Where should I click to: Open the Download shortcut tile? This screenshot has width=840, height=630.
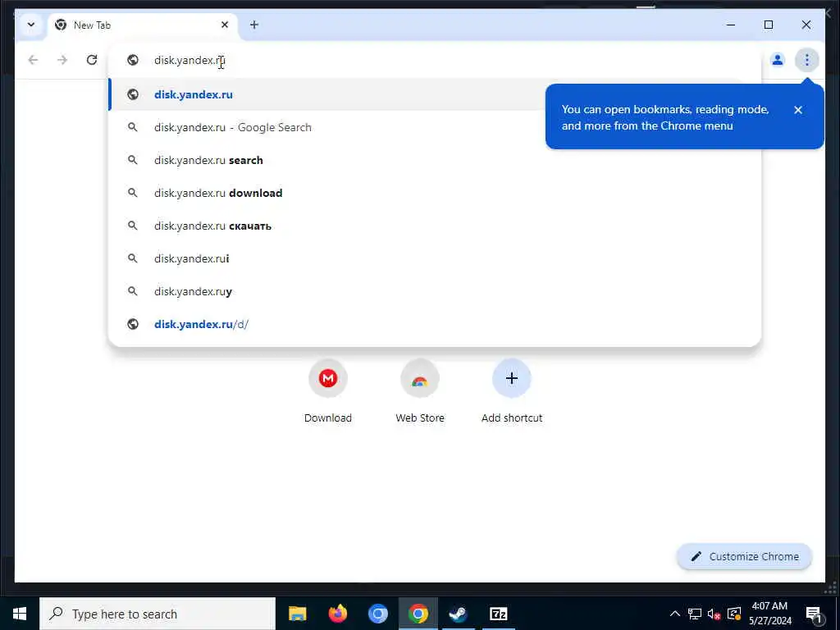point(328,391)
